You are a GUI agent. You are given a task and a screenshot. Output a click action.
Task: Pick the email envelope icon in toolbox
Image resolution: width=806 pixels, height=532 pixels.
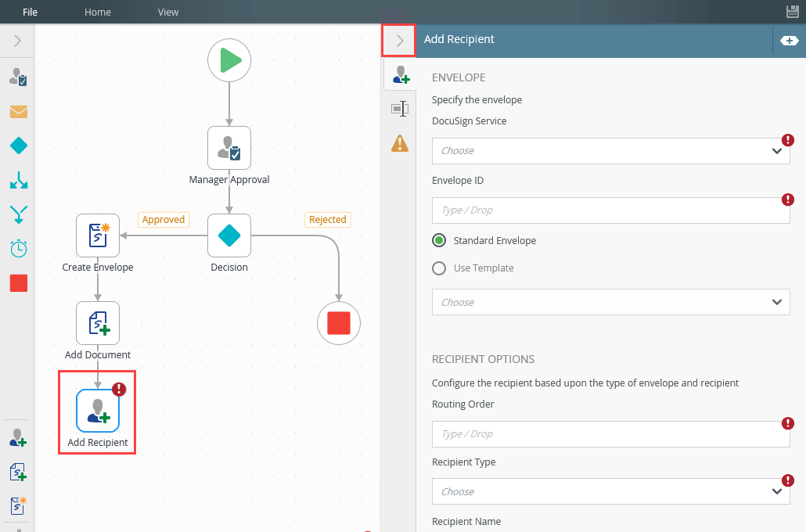18,112
